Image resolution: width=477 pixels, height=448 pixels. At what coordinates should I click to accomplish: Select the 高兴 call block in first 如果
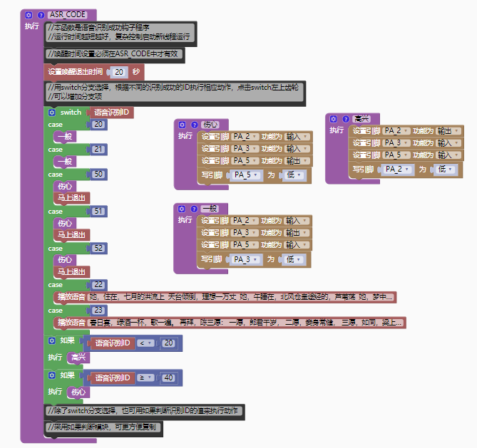coord(78,358)
